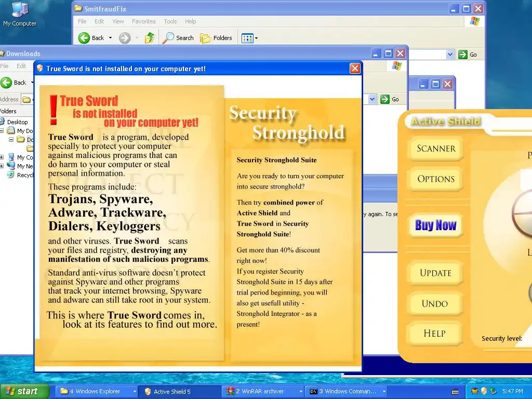The width and height of the screenshot is (532, 399).
Task: Click Security Stronghold heading banner
Action: 287,123
